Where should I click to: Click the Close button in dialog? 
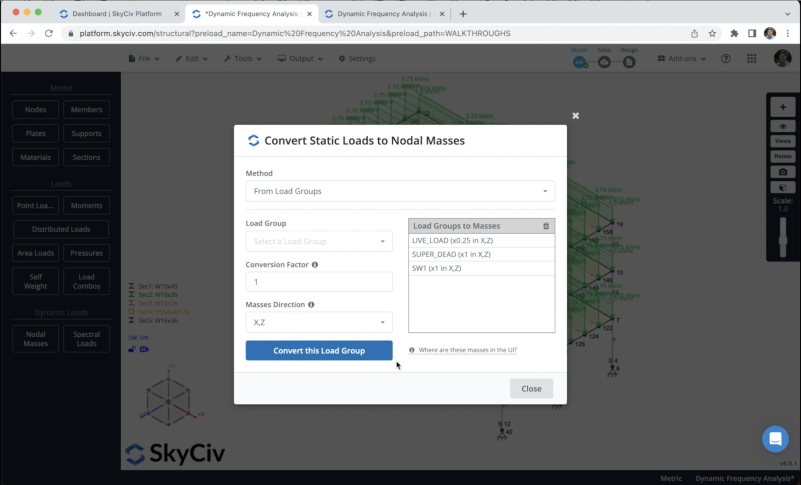click(x=531, y=389)
